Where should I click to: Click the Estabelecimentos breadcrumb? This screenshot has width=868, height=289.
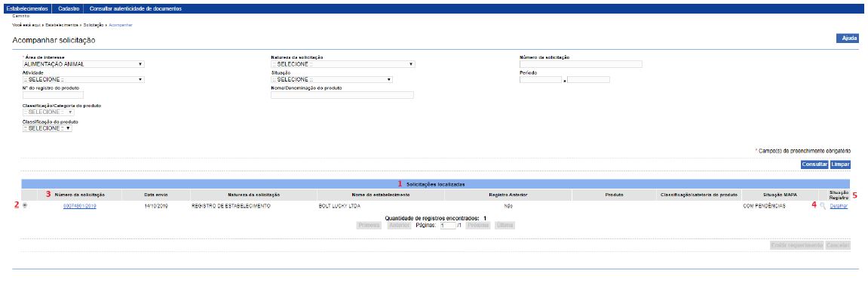pos(61,26)
